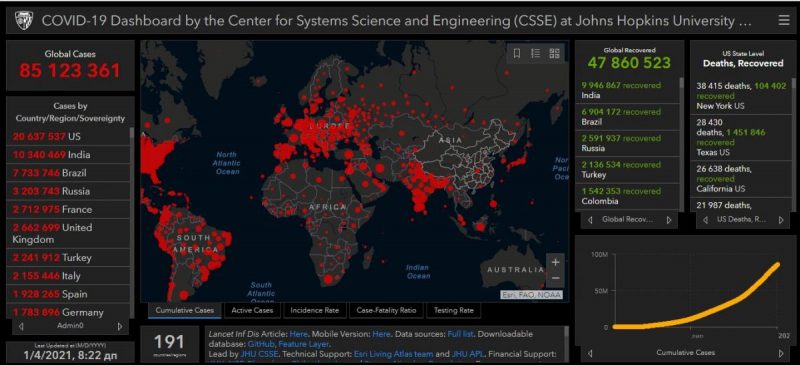Viewport: 800px width, 365px height.
Task: Select Texas US deaths entry
Action: [741, 137]
